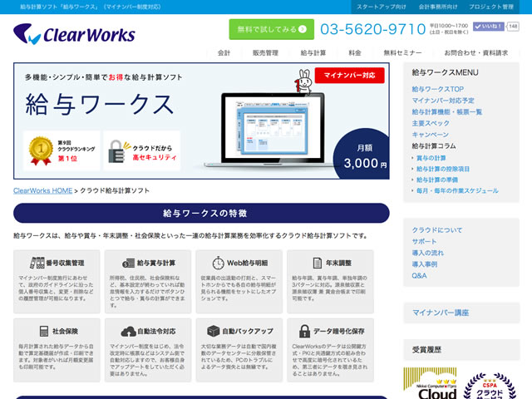Open サポート sidebar link

[x=424, y=242]
